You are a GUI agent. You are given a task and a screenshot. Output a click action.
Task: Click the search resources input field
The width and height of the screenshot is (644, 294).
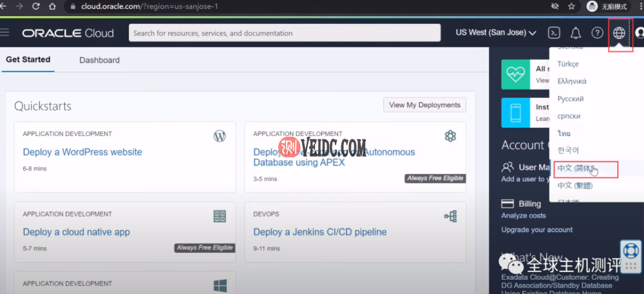(x=284, y=33)
